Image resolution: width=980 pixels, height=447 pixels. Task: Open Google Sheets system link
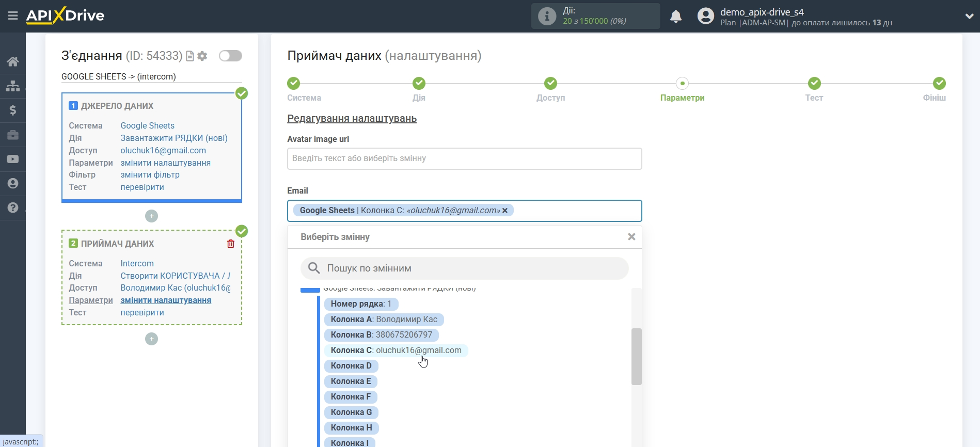pyautogui.click(x=147, y=125)
